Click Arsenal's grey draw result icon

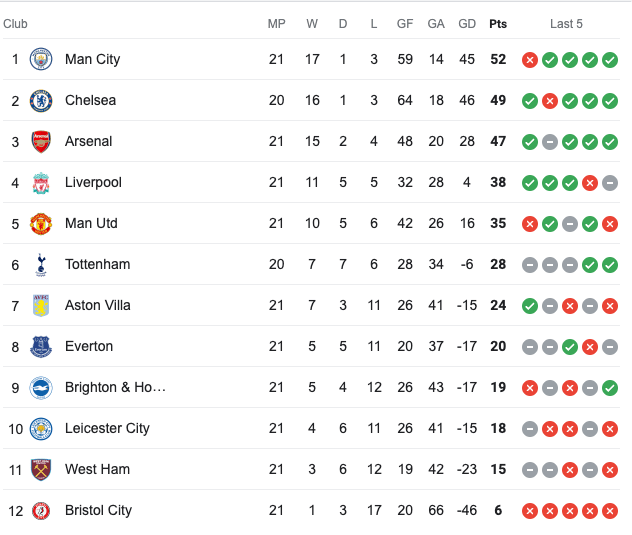pyautogui.click(x=550, y=142)
